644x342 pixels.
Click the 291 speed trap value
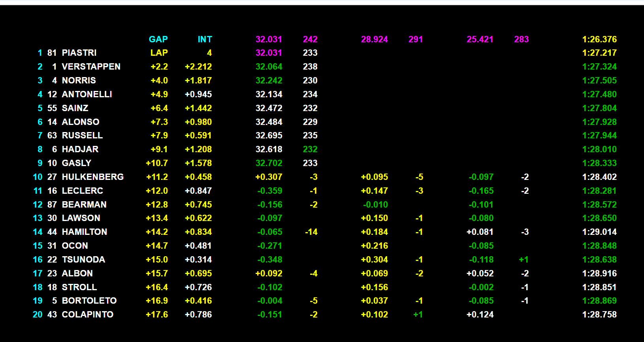click(x=415, y=39)
